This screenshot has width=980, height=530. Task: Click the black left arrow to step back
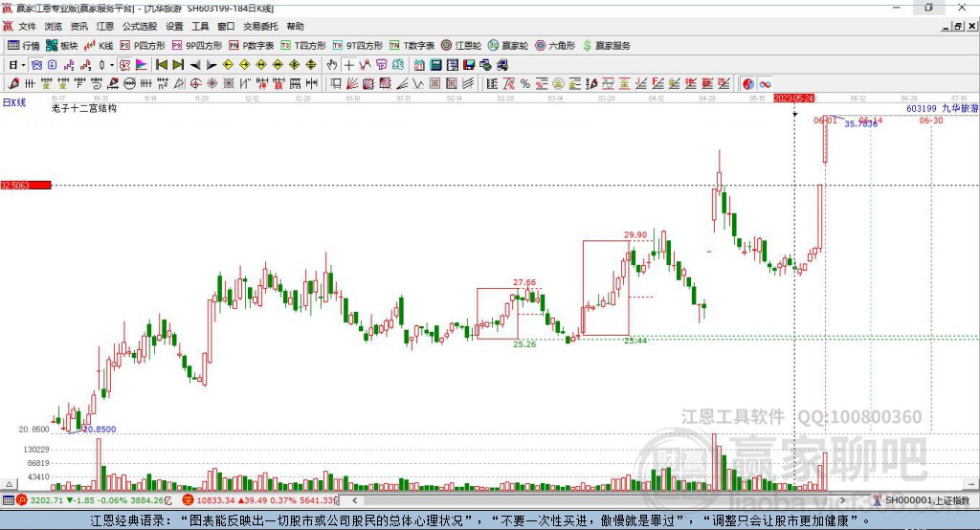point(195,65)
